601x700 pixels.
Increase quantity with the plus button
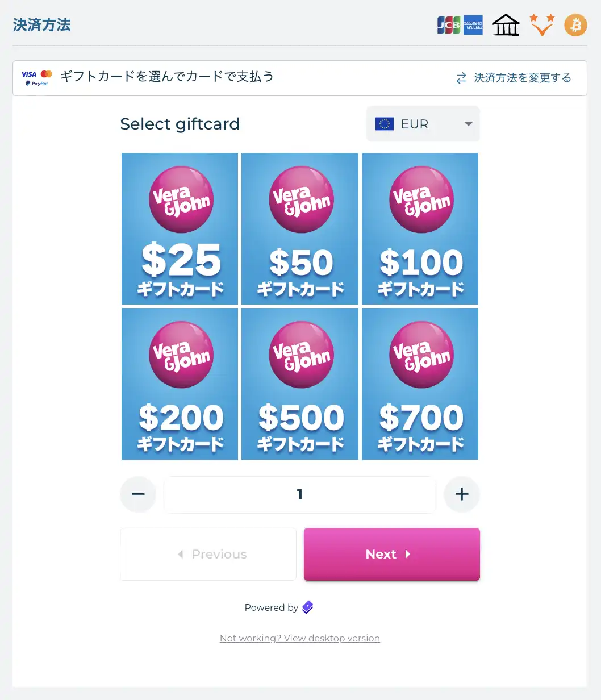coord(462,494)
